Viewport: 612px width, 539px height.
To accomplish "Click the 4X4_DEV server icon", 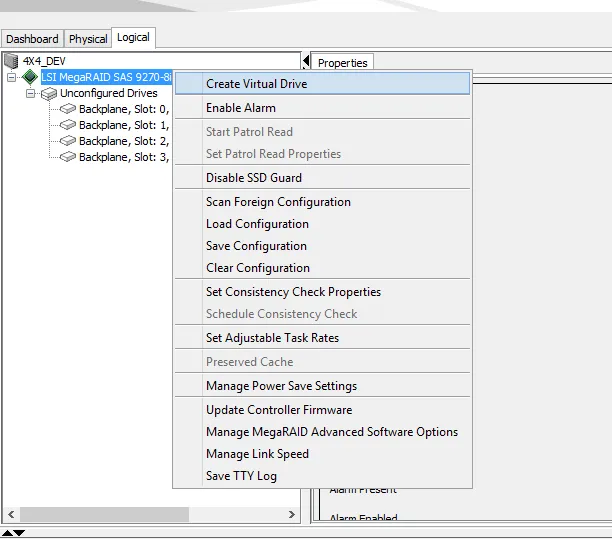I will click(11, 61).
